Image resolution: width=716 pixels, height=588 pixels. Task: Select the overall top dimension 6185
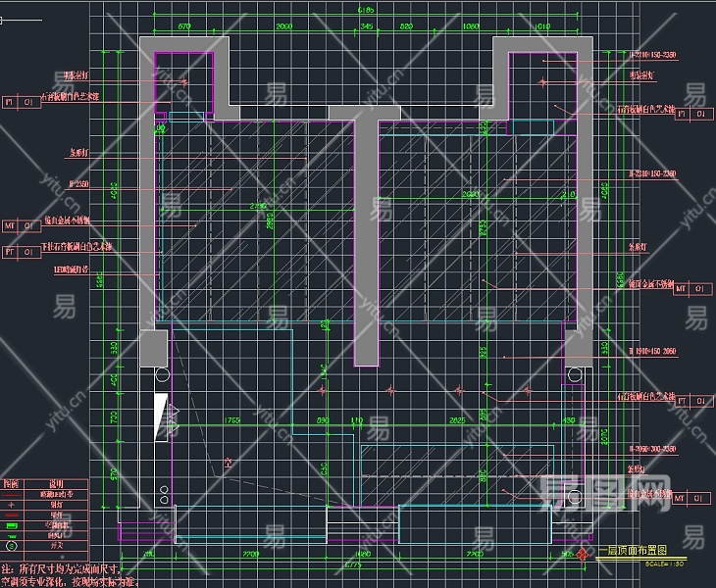click(x=366, y=10)
